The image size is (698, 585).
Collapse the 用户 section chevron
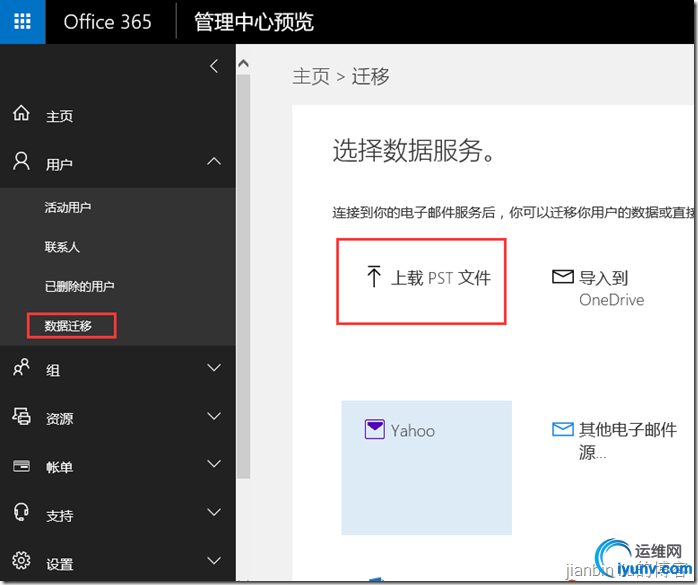[214, 161]
